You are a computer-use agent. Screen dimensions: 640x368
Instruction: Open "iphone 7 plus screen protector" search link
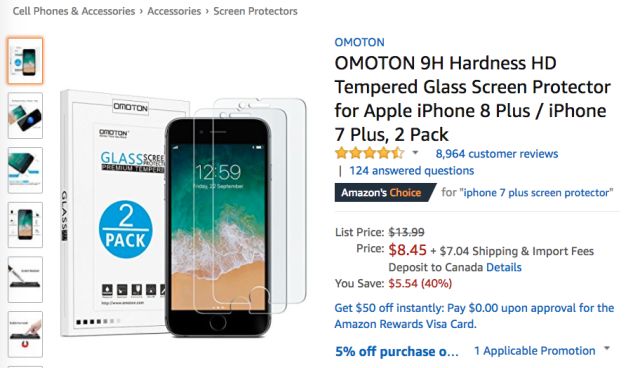tap(536, 193)
